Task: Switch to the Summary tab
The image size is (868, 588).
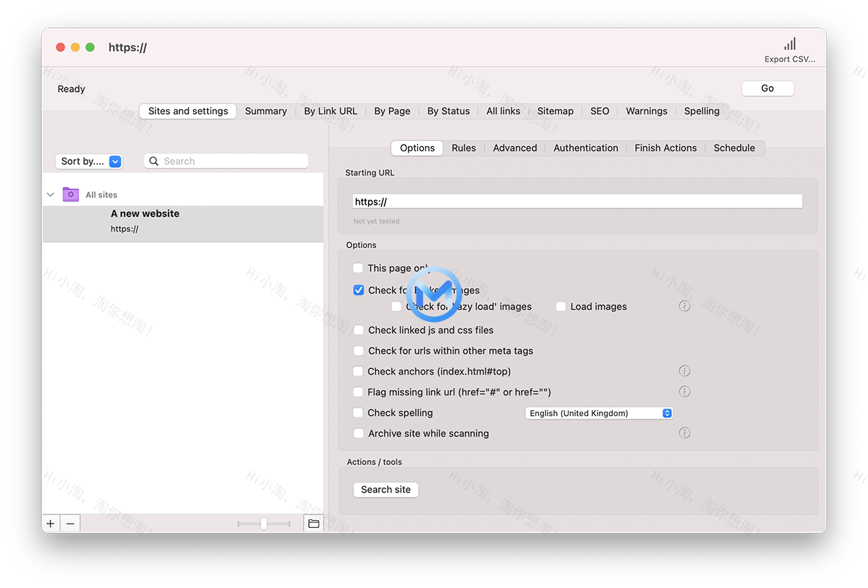Action: point(265,111)
